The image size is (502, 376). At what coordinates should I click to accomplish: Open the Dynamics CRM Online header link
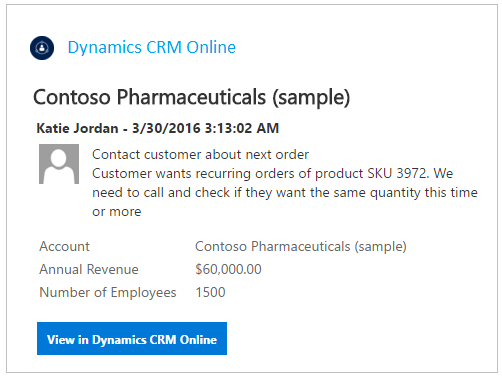point(152,48)
